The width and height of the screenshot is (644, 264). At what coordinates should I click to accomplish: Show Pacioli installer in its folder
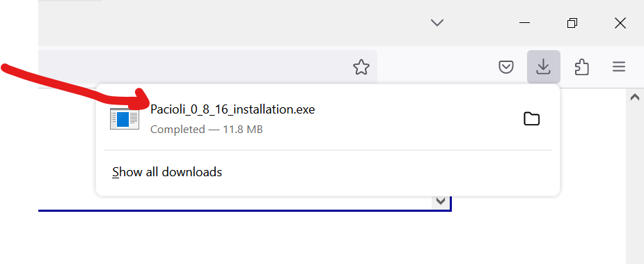(531, 119)
